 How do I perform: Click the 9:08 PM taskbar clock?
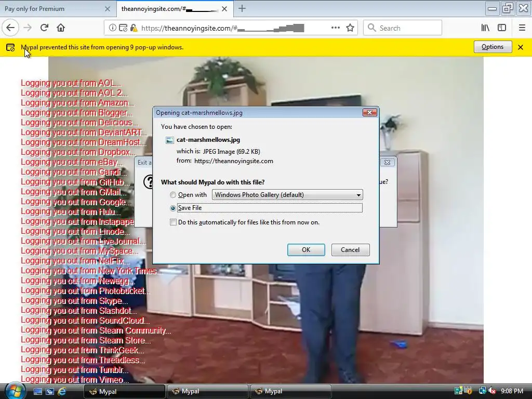pyautogui.click(x=512, y=391)
